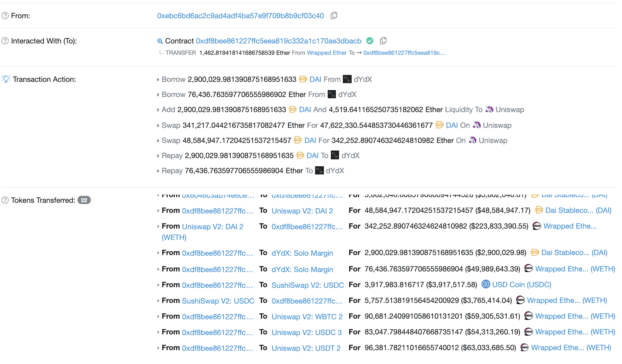Click the help icon beside Tokens Transferred
The image size is (622, 364).
tap(5, 200)
